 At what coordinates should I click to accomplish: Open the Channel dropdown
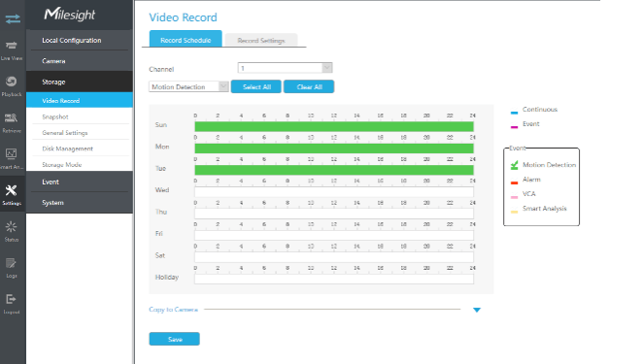tap(285, 68)
